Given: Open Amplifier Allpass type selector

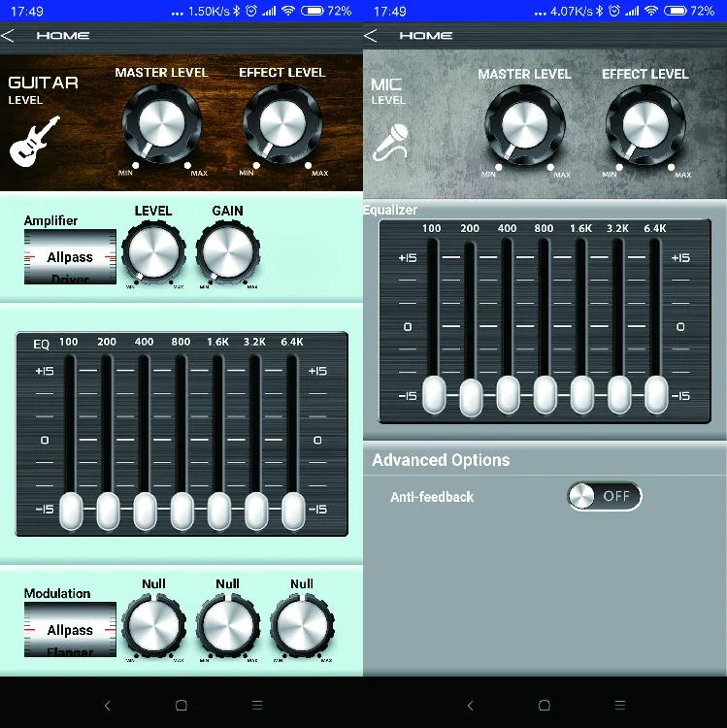Looking at the screenshot, I should [x=70, y=257].
